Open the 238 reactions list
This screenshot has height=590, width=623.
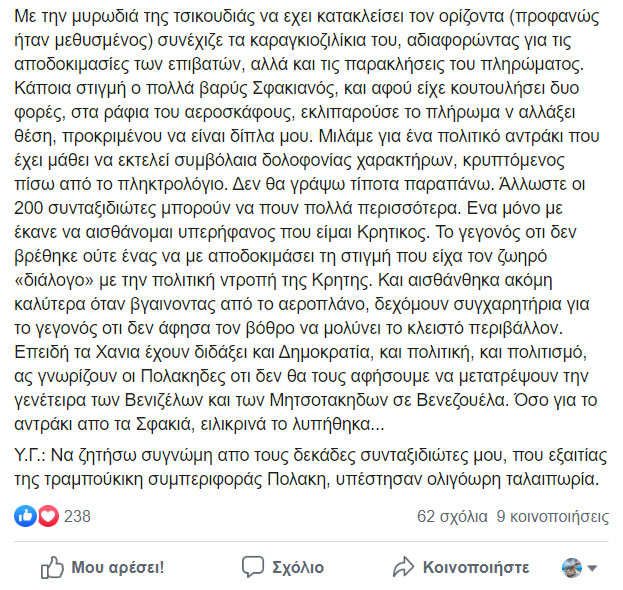tap(77, 517)
